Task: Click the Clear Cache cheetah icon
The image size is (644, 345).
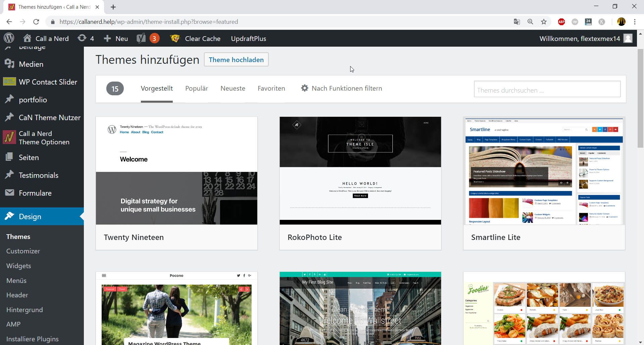Action: tap(175, 38)
